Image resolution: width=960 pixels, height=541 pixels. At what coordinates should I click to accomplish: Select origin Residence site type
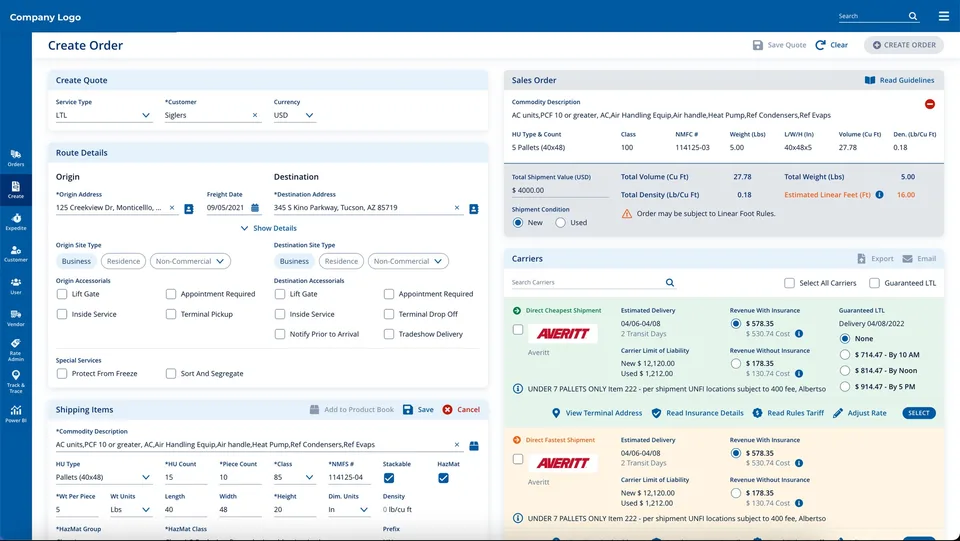click(x=124, y=261)
